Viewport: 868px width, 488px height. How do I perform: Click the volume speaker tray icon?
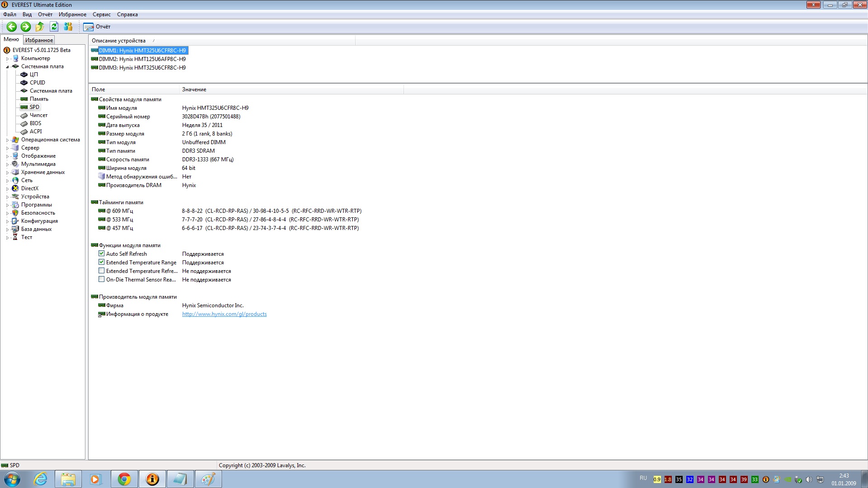(809, 479)
